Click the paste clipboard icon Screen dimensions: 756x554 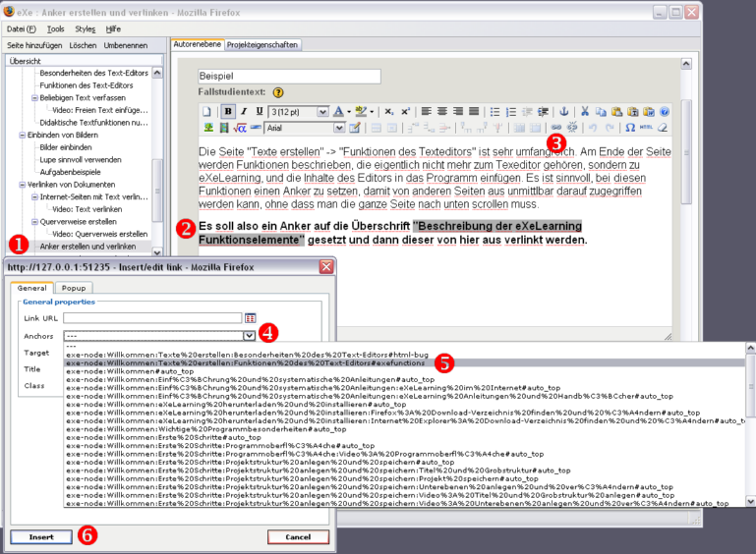coord(616,112)
